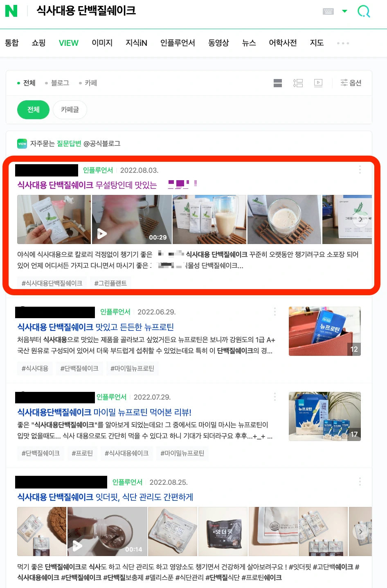387x588 pixels.
Task: Switch to the 쇼핑 tab
Action: pos(38,43)
